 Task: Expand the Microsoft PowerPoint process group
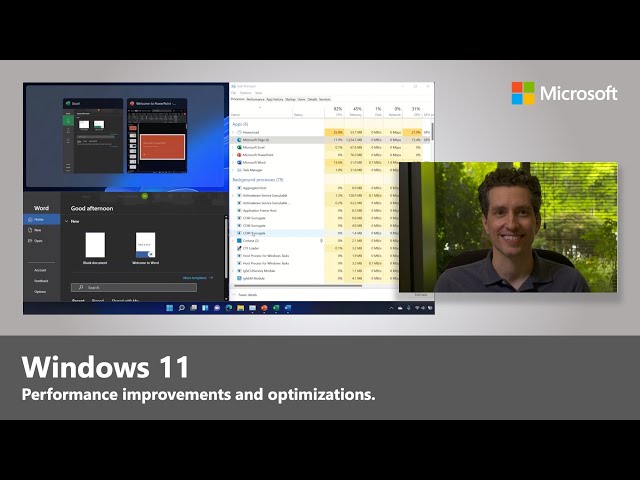[x=233, y=155]
